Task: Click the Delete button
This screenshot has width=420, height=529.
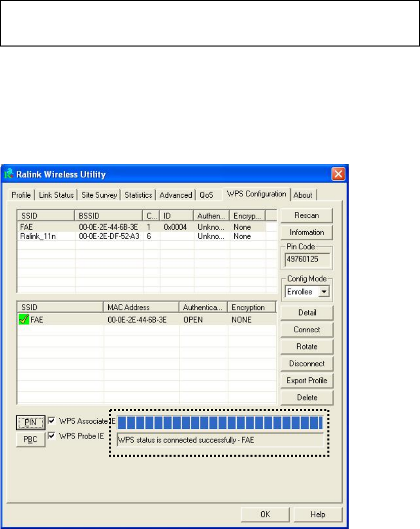Action: point(307,398)
